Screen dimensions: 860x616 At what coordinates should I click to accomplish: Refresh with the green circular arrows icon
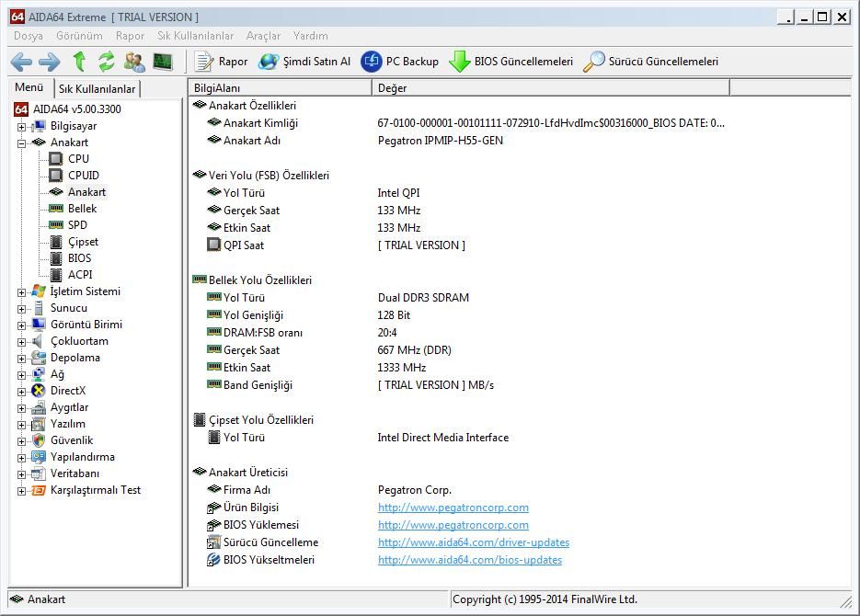(x=107, y=62)
